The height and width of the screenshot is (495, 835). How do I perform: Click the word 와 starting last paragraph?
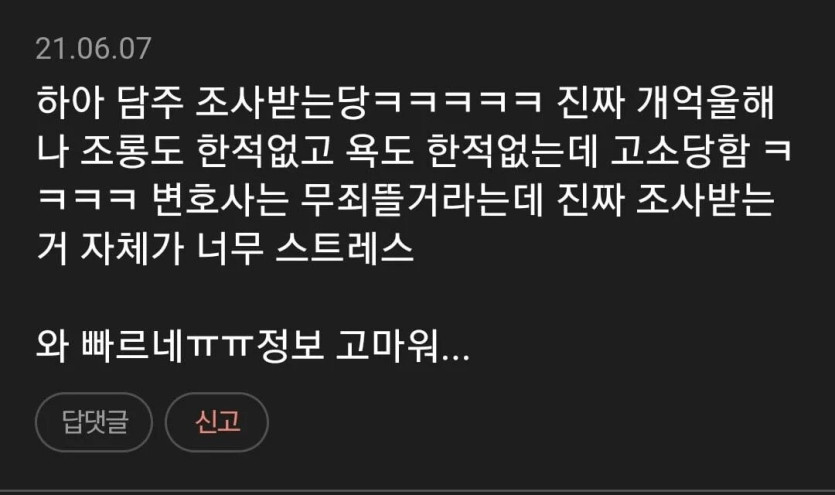click(x=52, y=346)
